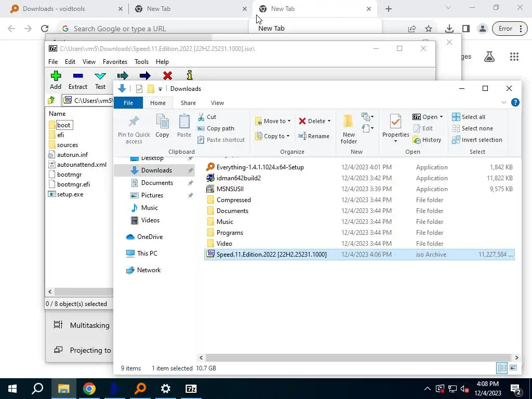Click Copy path in Explorer ribbon

(x=216, y=128)
